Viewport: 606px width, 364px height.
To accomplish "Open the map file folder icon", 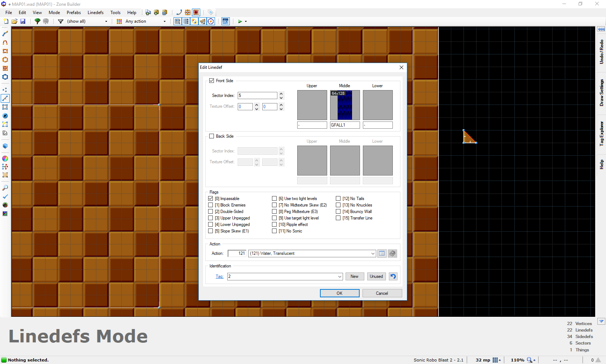I will pos(14,21).
